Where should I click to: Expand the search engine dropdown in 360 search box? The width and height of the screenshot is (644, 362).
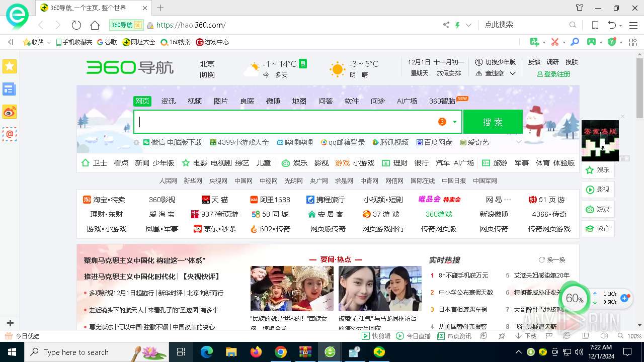pyautogui.click(x=455, y=122)
